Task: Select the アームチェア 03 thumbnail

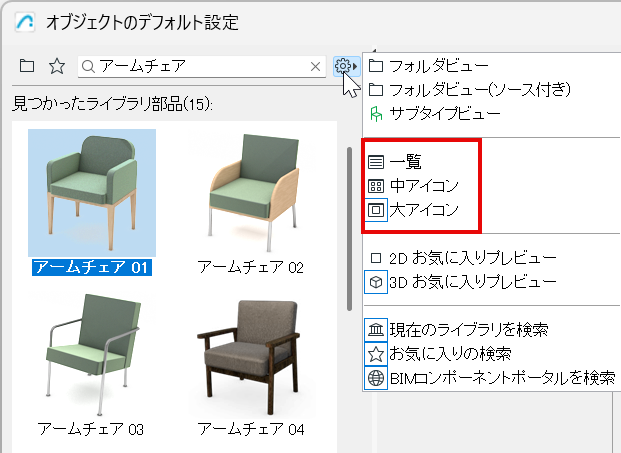Action: [x=92, y=354]
